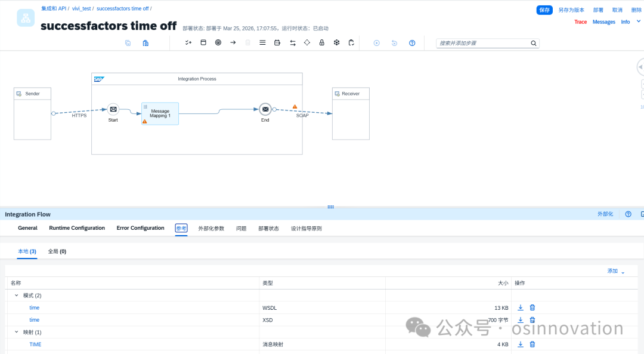Click the checklist sparkle toolbar icon
Viewport: 644px width, 354px height.
coord(188,43)
